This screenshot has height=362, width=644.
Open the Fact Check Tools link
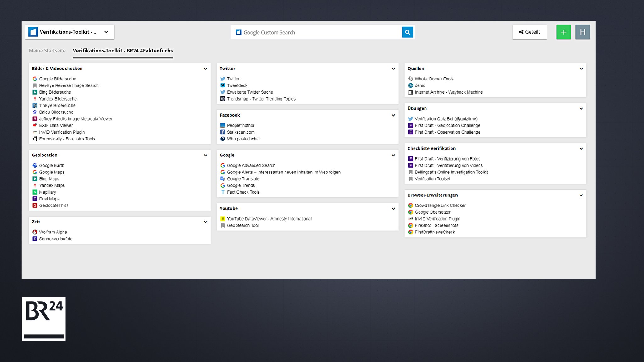[x=243, y=192]
